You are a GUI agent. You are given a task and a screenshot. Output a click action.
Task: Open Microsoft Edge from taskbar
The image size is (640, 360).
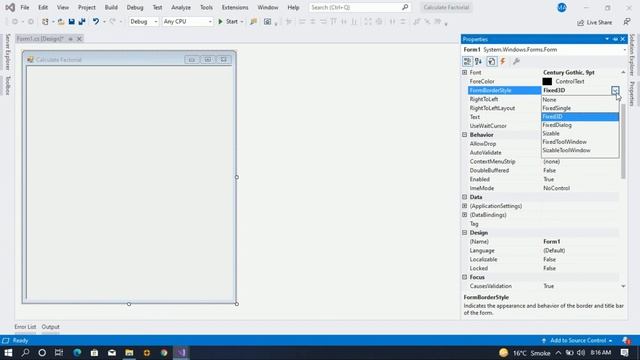[x=77, y=353]
